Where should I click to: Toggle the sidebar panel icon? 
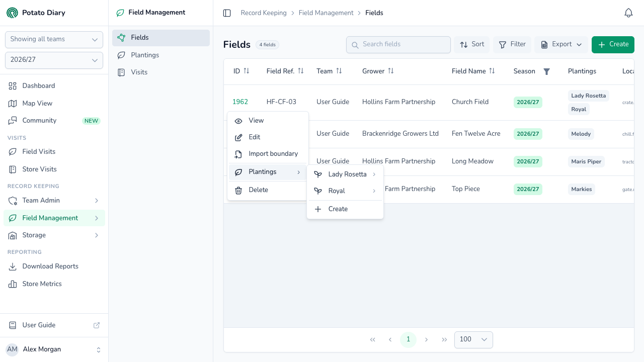tap(227, 13)
